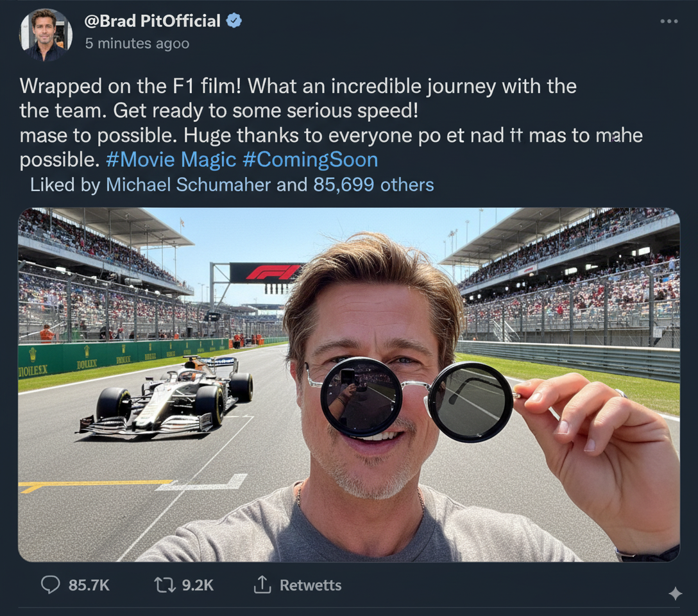Click the 9.2K retweet count

pyautogui.click(x=198, y=585)
